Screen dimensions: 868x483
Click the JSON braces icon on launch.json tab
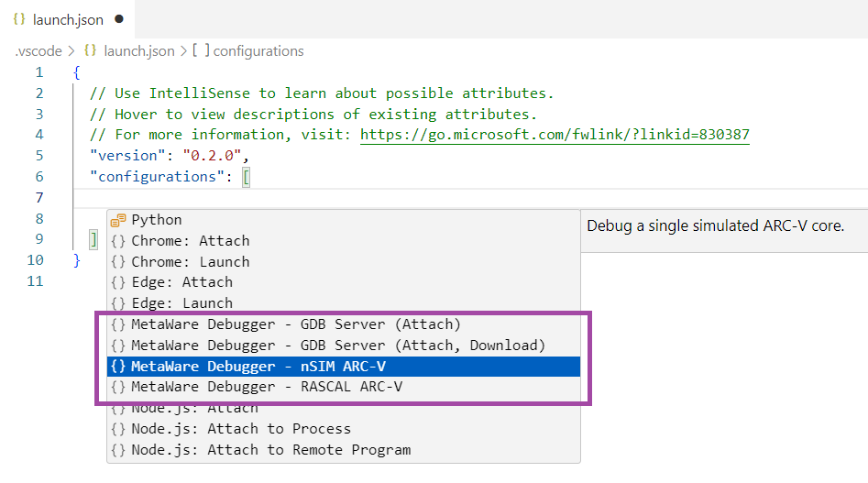click(19, 19)
